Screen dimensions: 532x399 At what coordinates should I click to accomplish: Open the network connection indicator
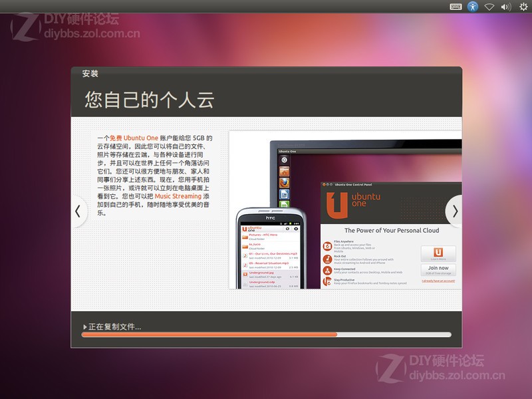[x=489, y=7]
